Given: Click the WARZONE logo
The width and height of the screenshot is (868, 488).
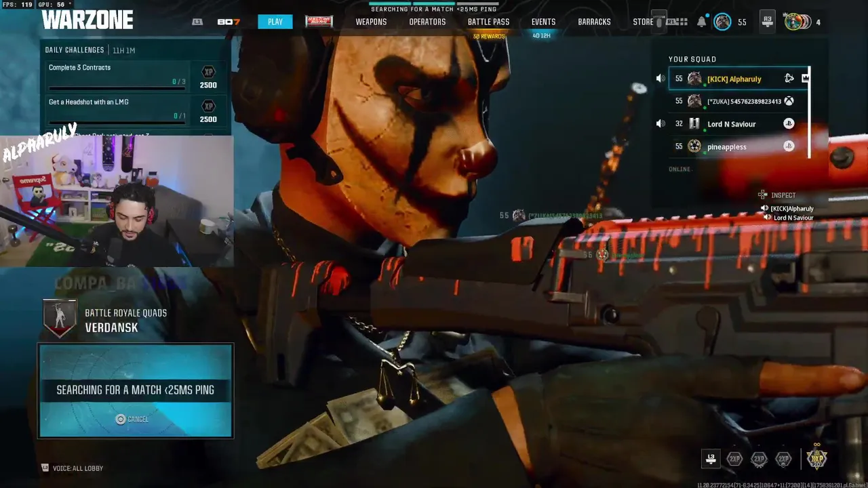Looking at the screenshot, I should (x=87, y=20).
